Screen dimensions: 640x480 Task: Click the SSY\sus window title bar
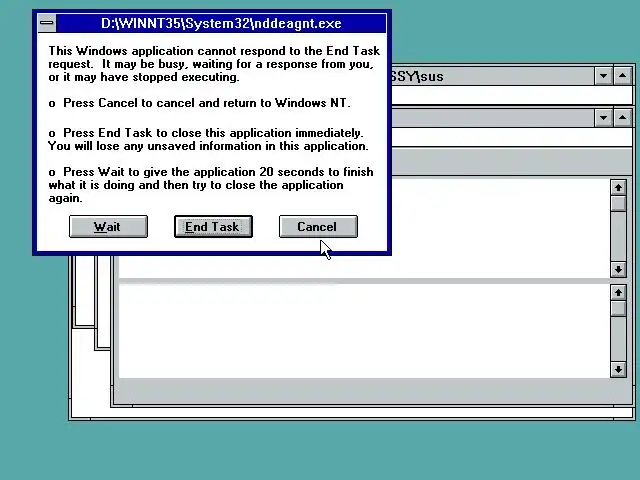493,76
